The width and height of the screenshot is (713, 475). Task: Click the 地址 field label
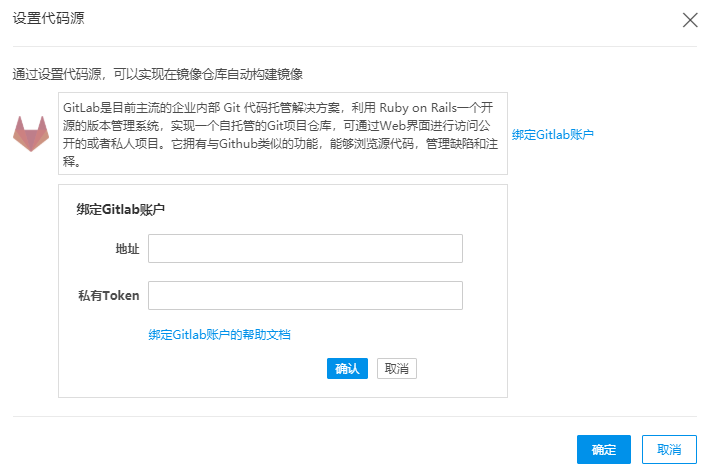(x=127, y=249)
